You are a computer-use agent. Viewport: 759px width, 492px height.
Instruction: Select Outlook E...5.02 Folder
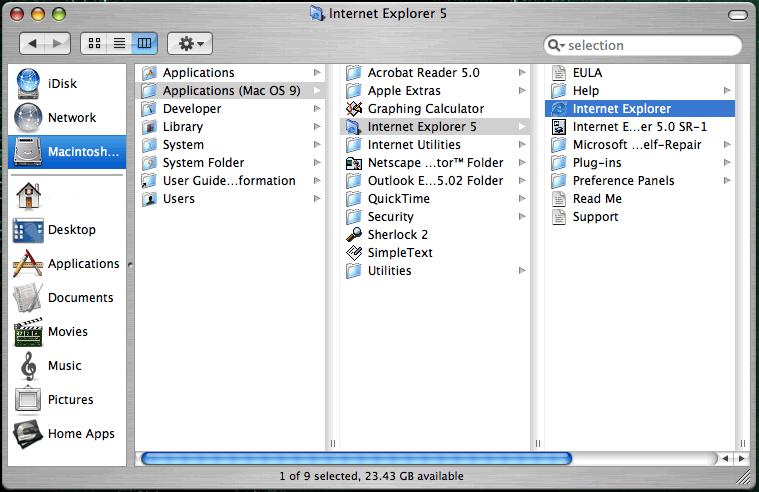click(x=435, y=181)
